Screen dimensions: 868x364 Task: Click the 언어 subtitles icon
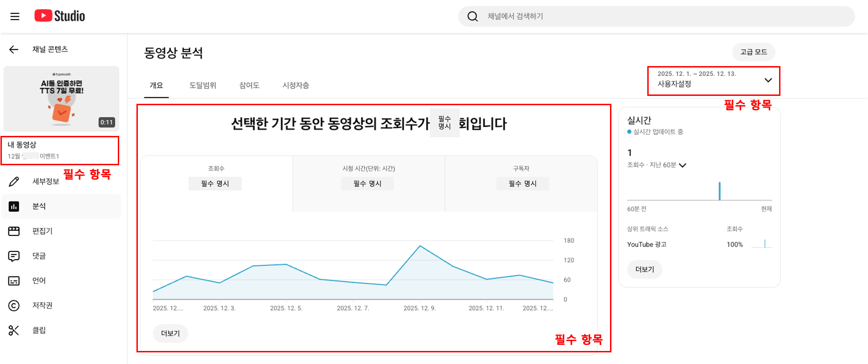click(x=14, y=281)
